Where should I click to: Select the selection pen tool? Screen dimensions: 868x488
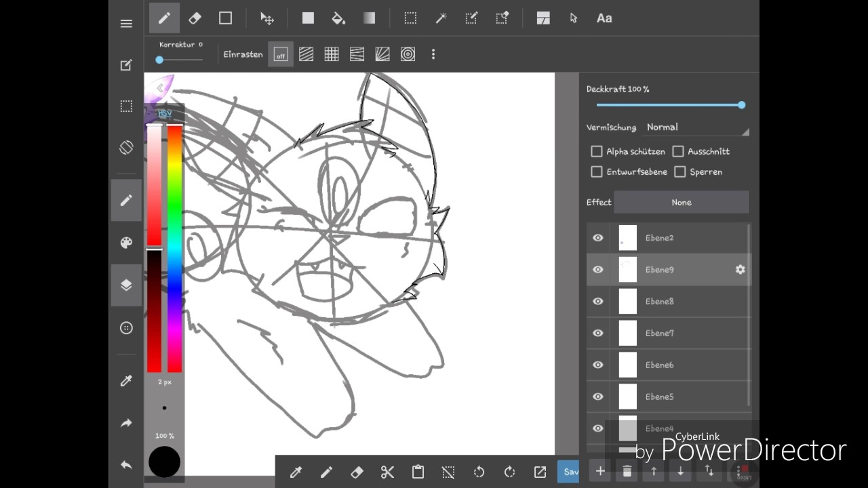(x=471, y=18)
